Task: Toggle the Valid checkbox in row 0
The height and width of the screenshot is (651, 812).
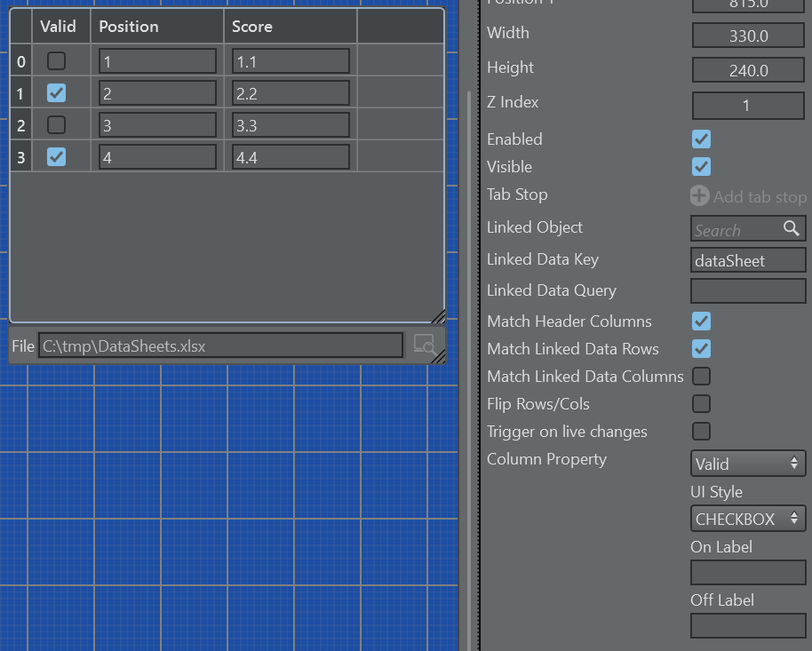Action: click(x=56, y=61)
